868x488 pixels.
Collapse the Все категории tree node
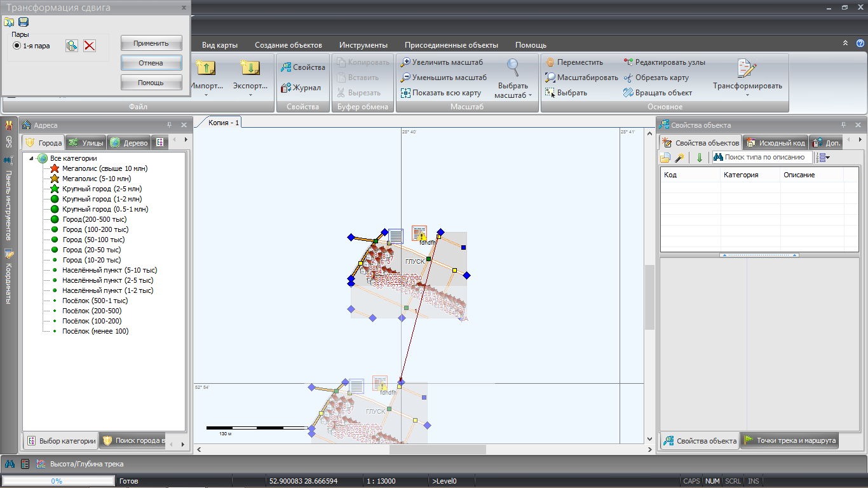click(31, 158)
